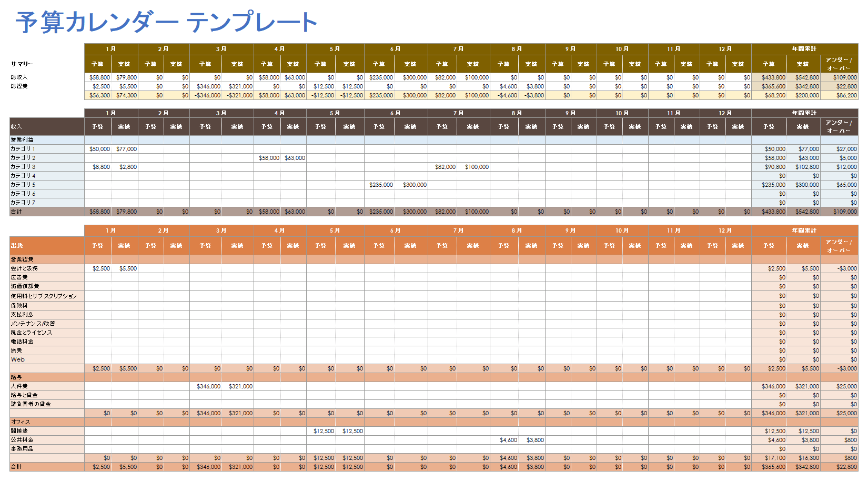868x481 pixels.
Task: Click the 1月 header in the summary table
Action: coord(111,49)
